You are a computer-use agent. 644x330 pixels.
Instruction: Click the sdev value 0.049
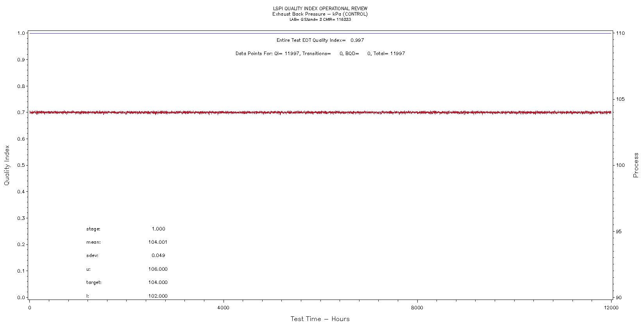click(x=158, y=255)
